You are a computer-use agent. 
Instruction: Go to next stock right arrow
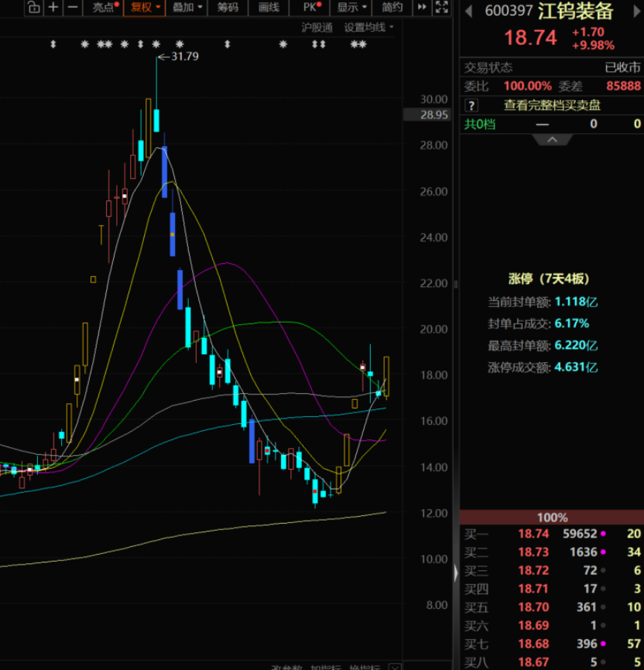point(637,12)
